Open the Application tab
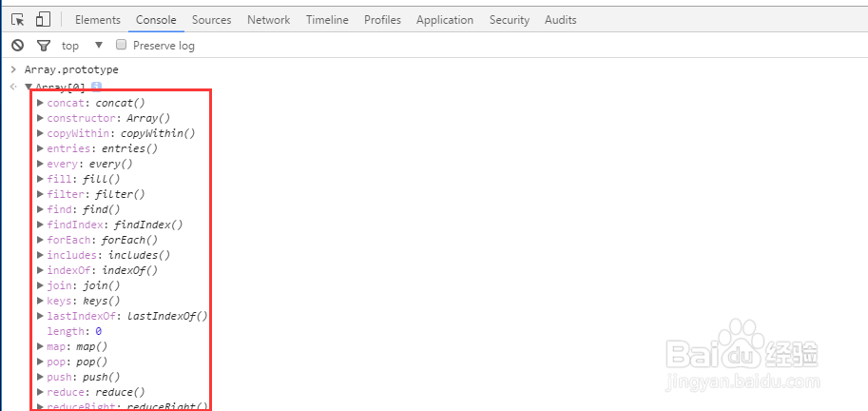The height and width of the screenshot is (411, 868). click(x=445, y=20)
